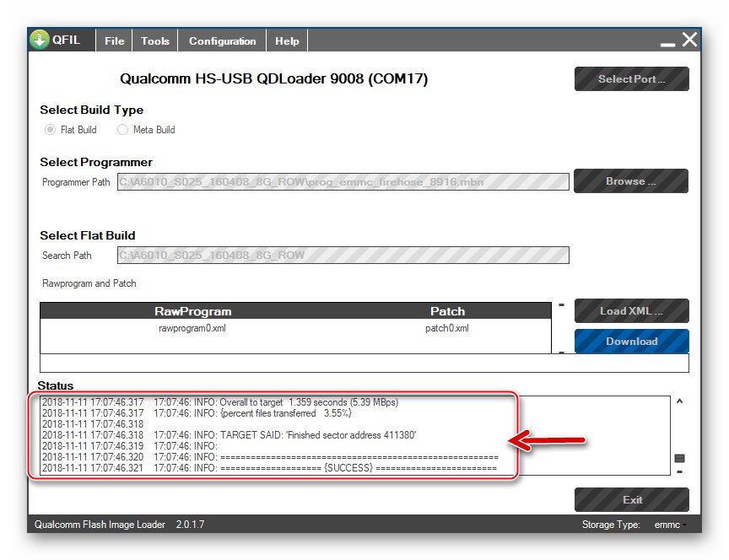The width and height of the screenshot is (729, 560).
Task: Close the QFIL window
Action: [689, 40]
